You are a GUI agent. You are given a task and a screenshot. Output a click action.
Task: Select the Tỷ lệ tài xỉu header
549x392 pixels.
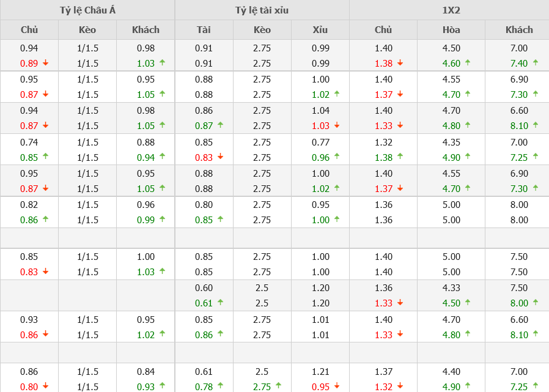[262, 10]
